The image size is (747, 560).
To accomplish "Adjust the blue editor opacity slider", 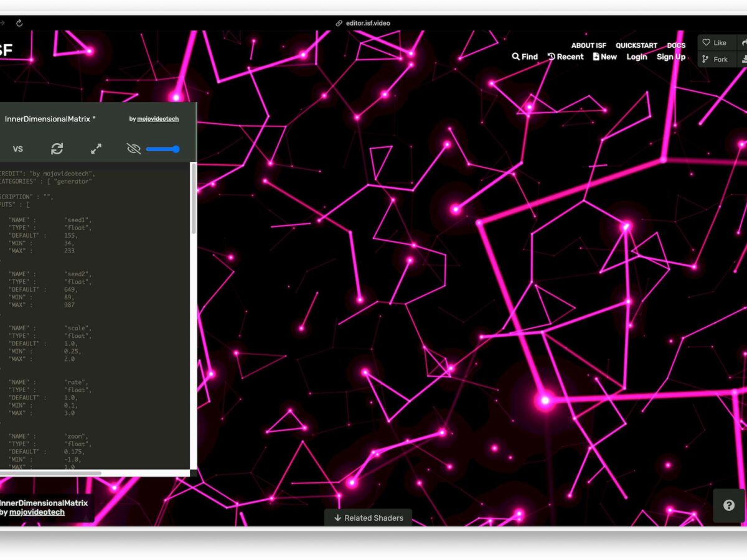I will tap(163, 149).
